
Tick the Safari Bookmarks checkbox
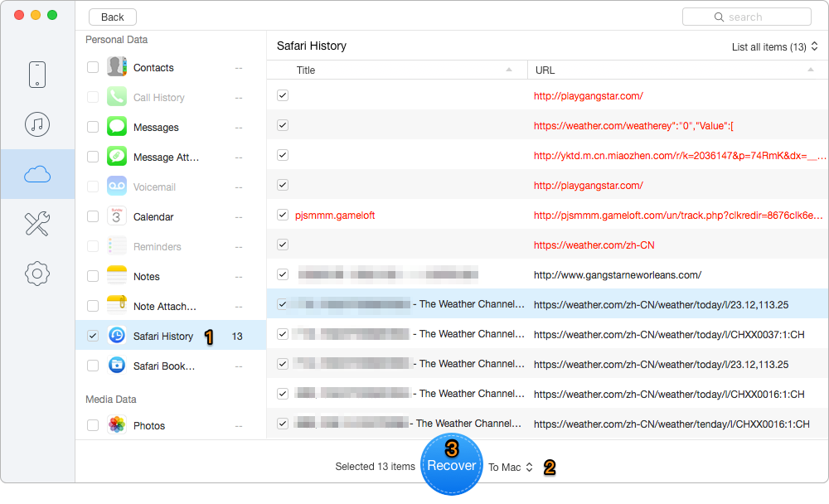point(93,366)
